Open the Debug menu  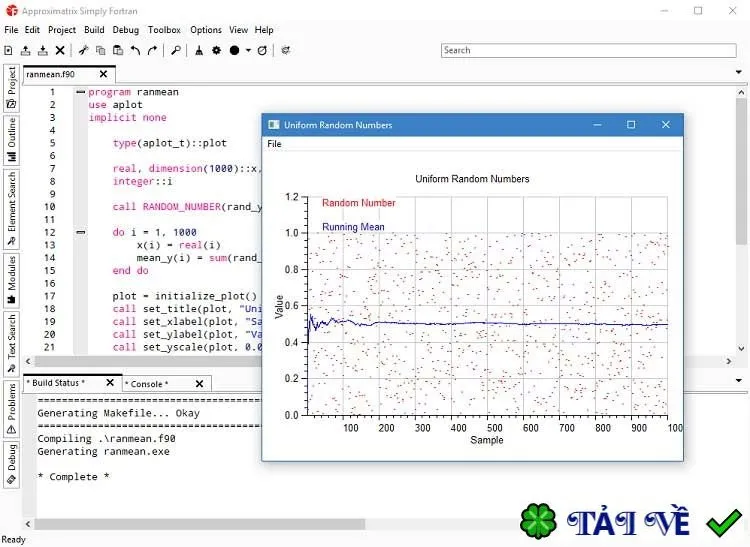[x=125, y=30]
